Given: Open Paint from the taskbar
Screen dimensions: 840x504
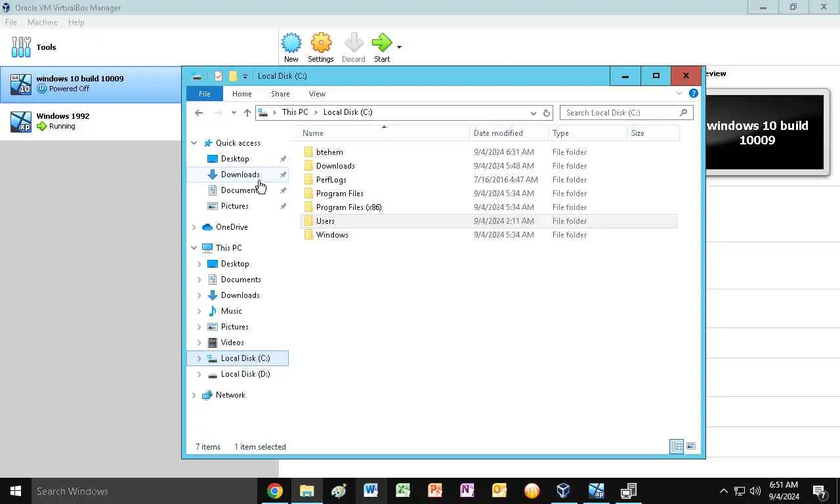Looking at the screenshot, I should pos(339,491).
